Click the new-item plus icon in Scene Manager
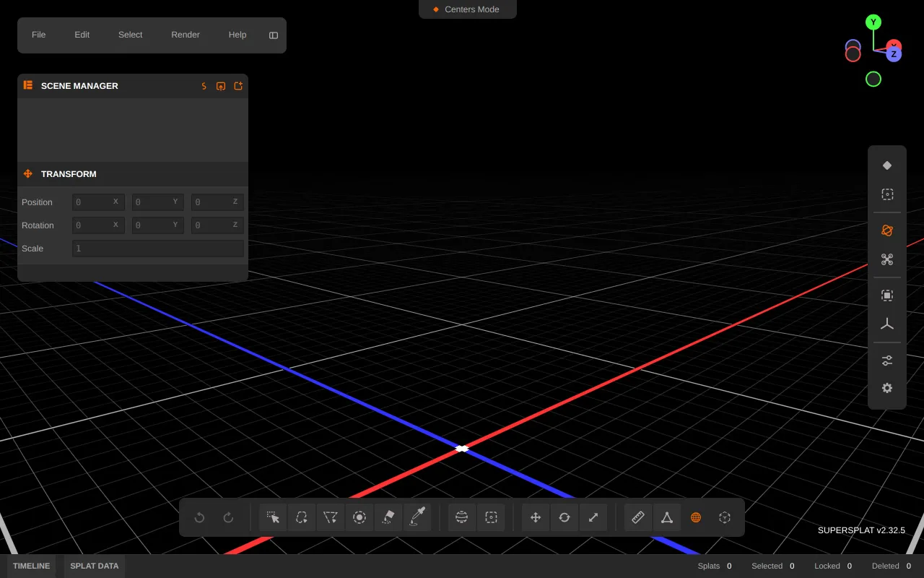This screenshot has height=578, width=924. coord(238,86)
